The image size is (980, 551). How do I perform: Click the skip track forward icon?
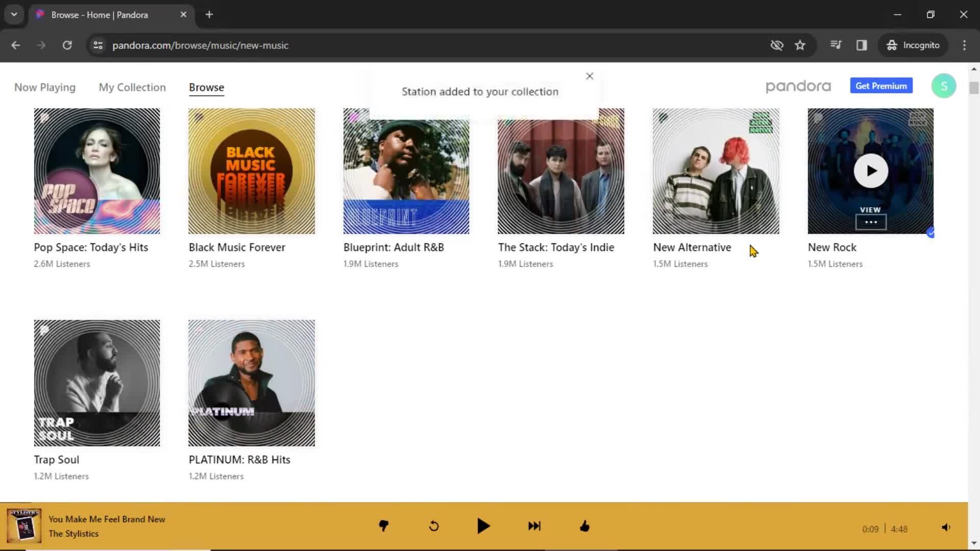coord(534,526)
